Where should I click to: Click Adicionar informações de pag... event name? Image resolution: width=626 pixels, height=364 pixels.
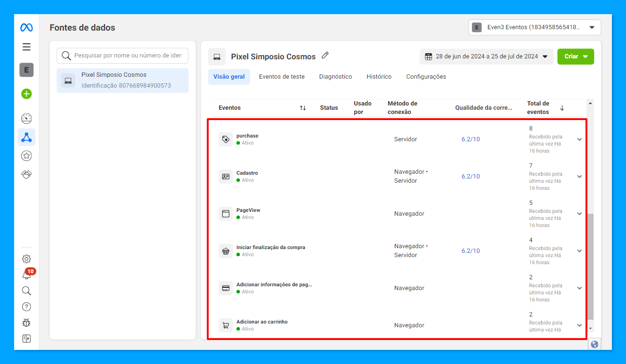pos(274,285)
